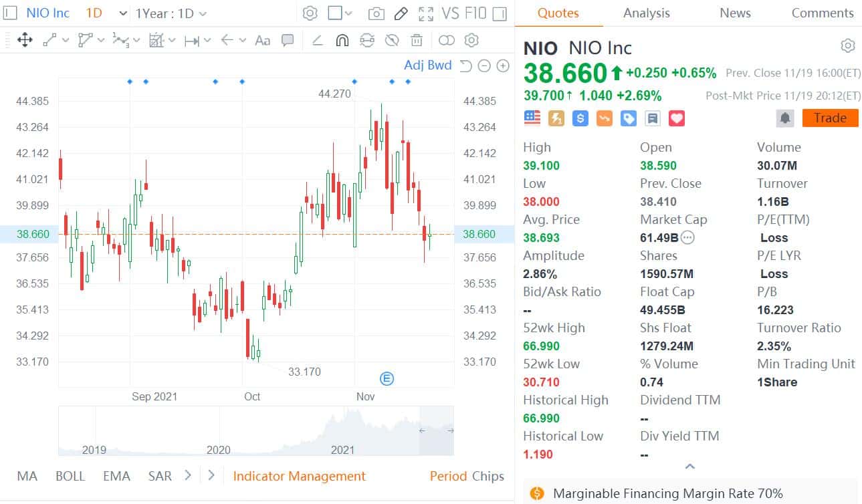862x504 pixels.
Task: Take a chart snapshot with the camera icon
Action: [376, 12]
